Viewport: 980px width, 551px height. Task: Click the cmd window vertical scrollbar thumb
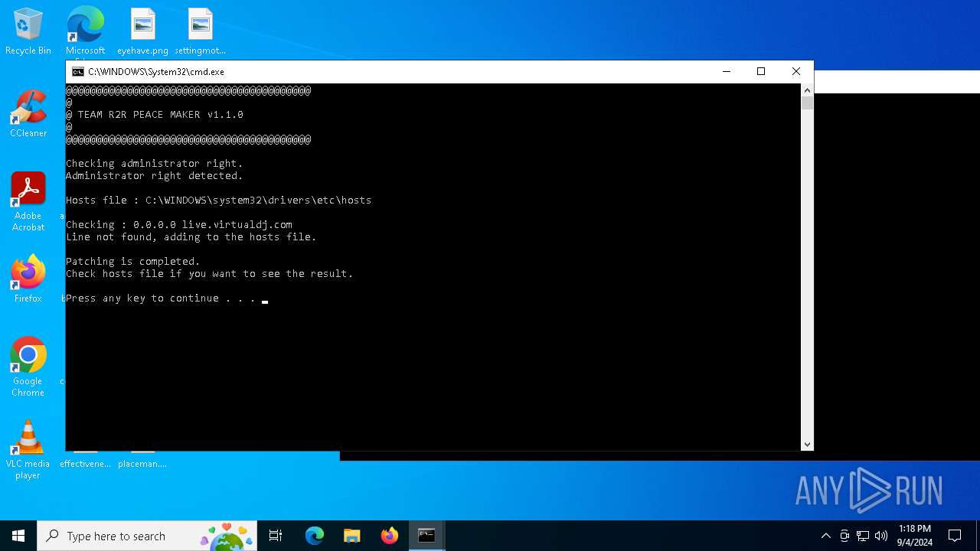coord(807,103)
